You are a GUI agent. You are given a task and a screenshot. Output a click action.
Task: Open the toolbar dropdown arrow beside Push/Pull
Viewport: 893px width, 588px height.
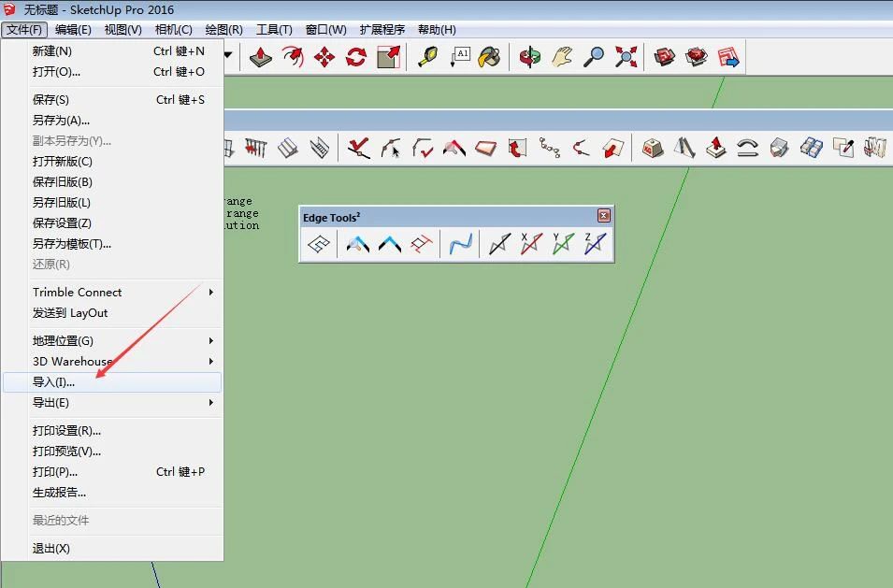228,56
